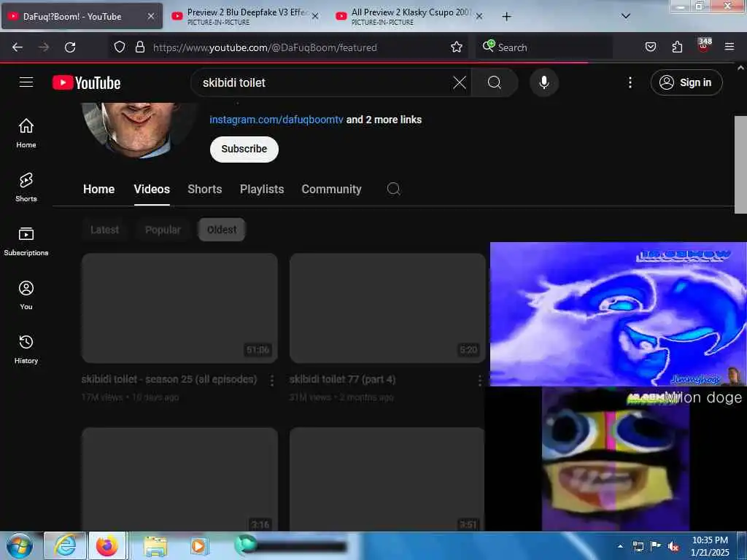747x560 pixels.
Task: Select the Popular sort chip
Action: point(163,230)
